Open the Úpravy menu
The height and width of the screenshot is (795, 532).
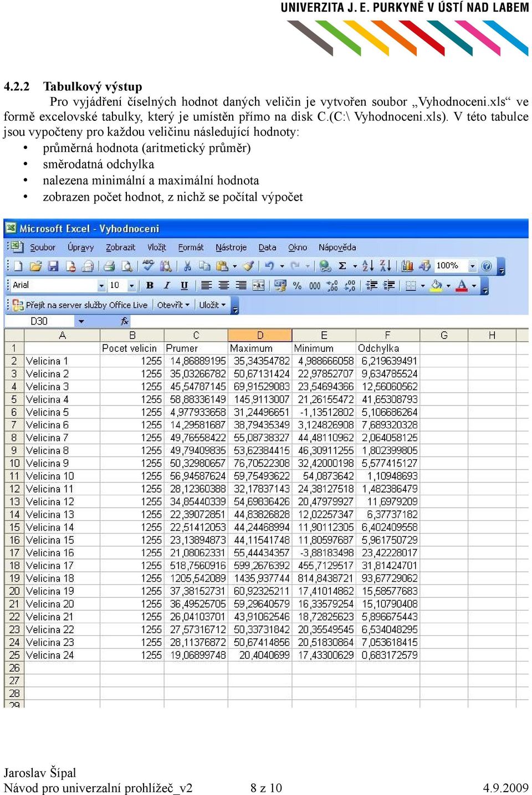click(x=80, y=248)
